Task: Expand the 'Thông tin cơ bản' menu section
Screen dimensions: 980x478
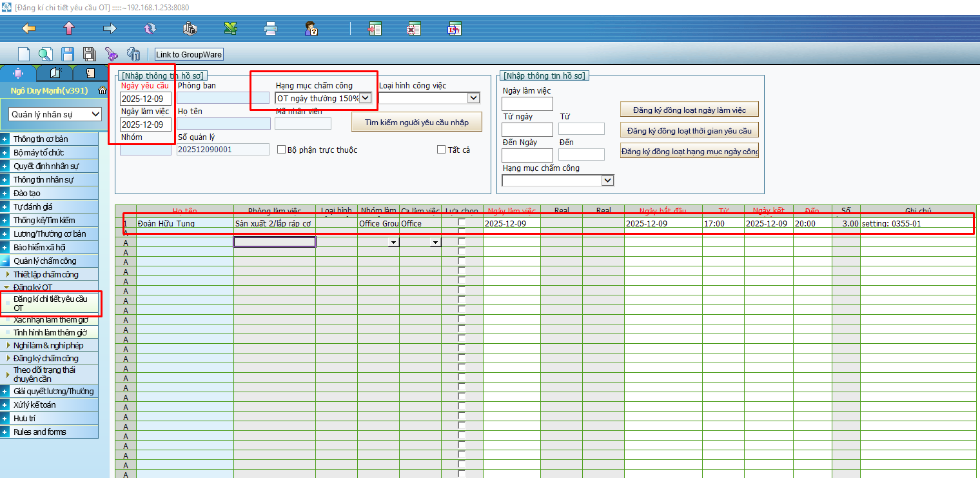Action: (x=5, y=139)
